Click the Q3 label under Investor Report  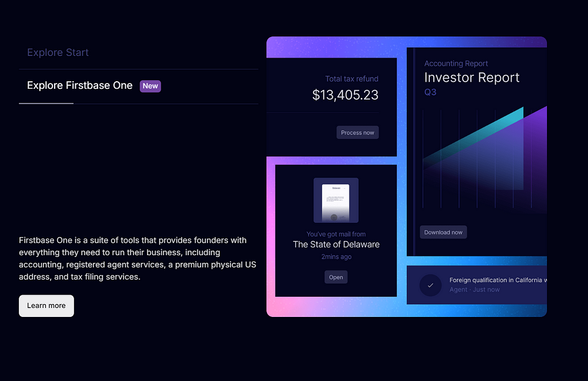pos(430,92)
